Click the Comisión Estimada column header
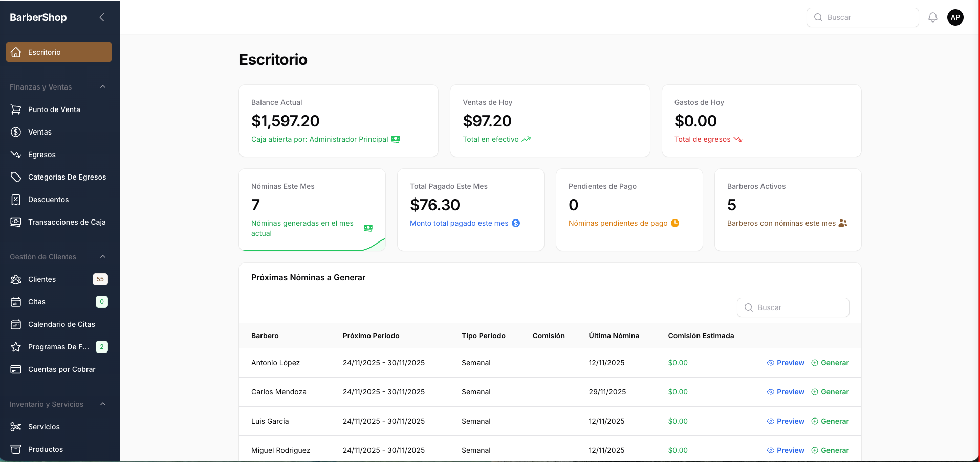 [x=701, y=336]
